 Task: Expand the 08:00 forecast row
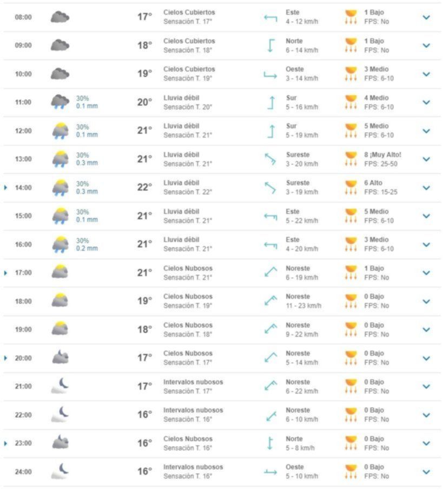click(x=426, y=17)
